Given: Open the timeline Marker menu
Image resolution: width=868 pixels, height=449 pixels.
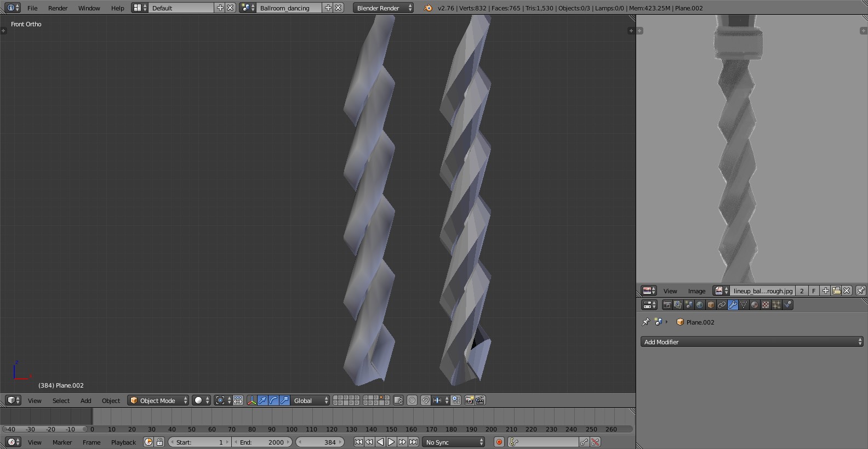Looking at the screenshot, I should [62, 442].
